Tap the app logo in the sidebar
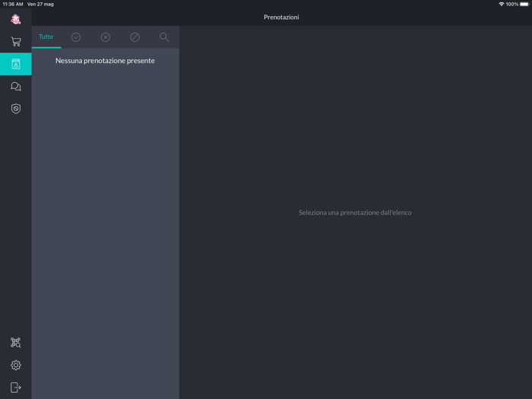 pyautogui.click(x=16, y=19)
